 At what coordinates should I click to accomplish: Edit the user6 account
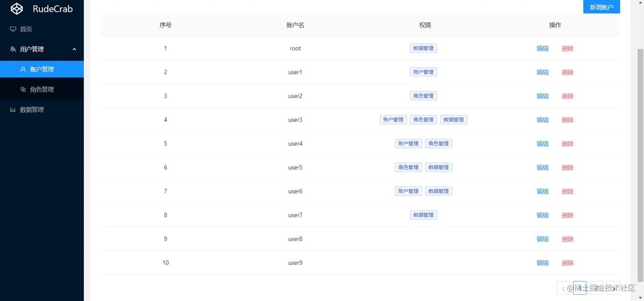(x=543, y=191)
